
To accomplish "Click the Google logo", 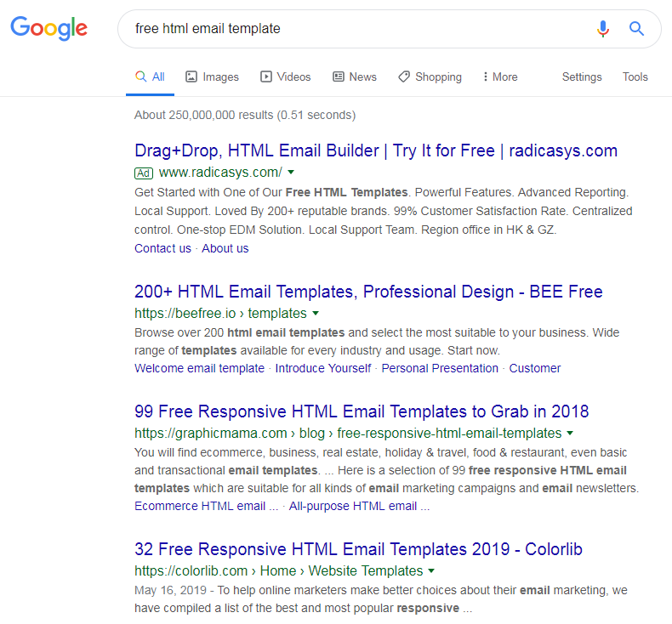I will [48, 28].
